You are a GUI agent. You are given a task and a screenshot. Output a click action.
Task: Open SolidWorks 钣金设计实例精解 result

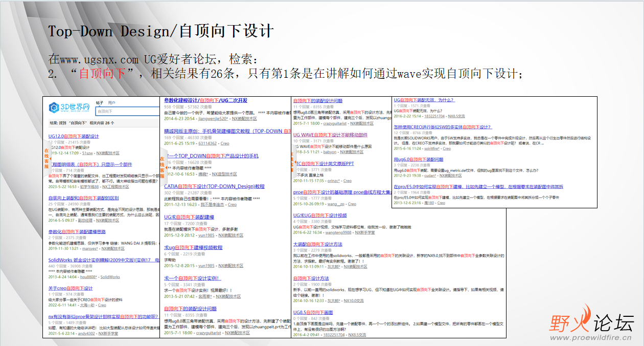click(104, 260)
